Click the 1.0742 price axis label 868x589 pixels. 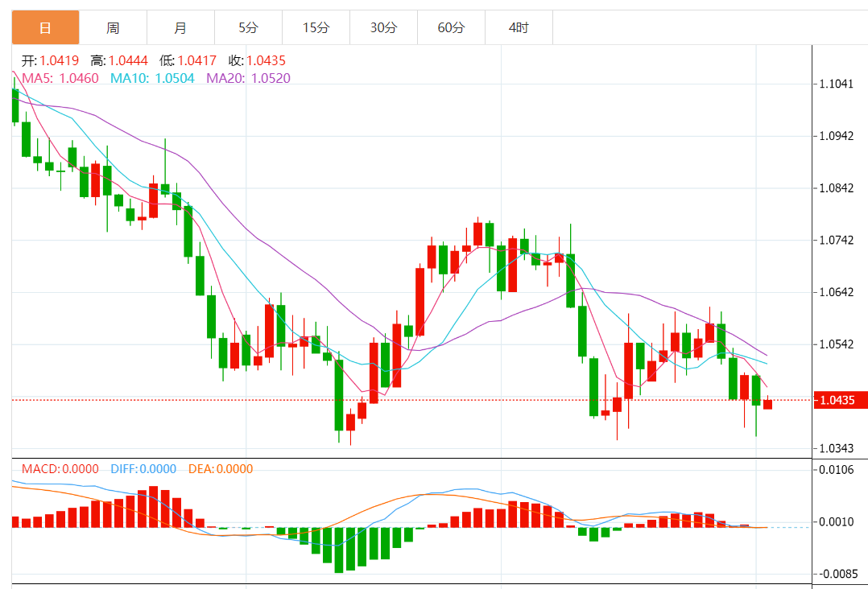coord(836,240)
